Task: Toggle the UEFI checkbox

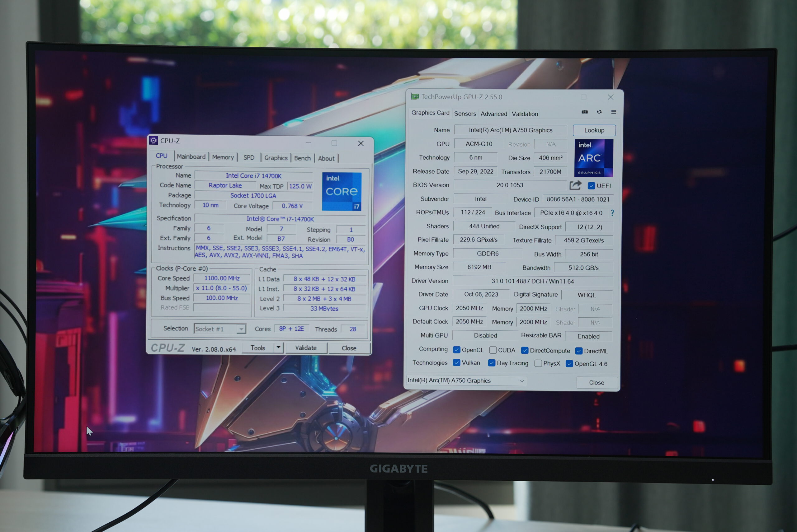Action: coord(592,186)
